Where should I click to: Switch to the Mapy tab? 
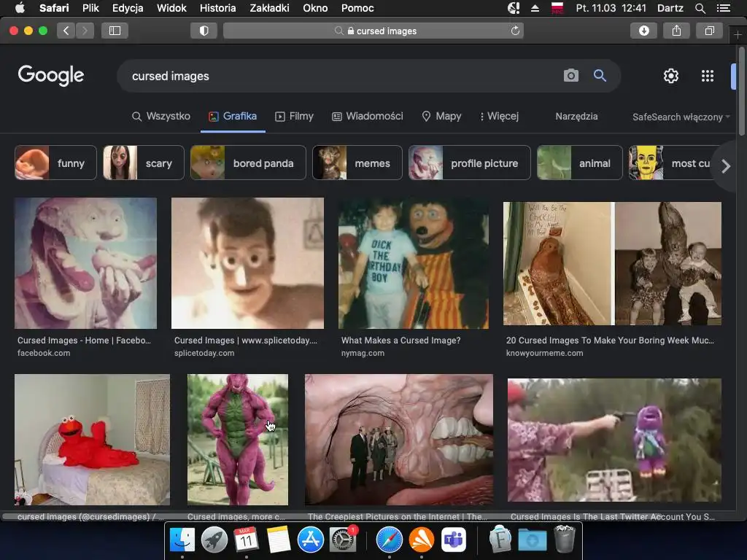coord(441,116)
